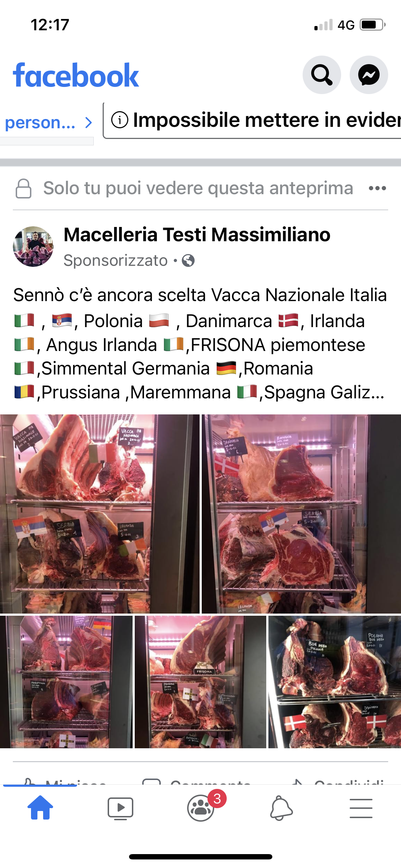Viewport: 401px width, 868px height.
Task: Go to the Home feed tab
Action: click(40, 807)
